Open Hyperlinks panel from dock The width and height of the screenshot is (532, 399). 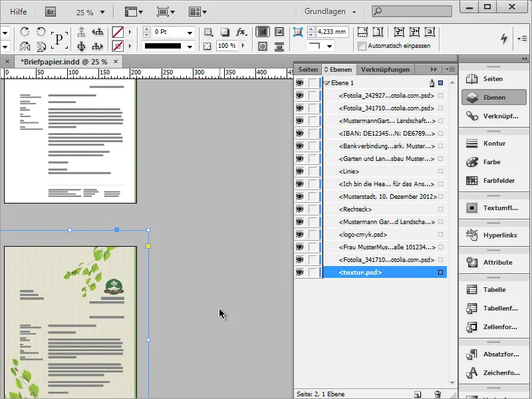(x=493, y=235)
